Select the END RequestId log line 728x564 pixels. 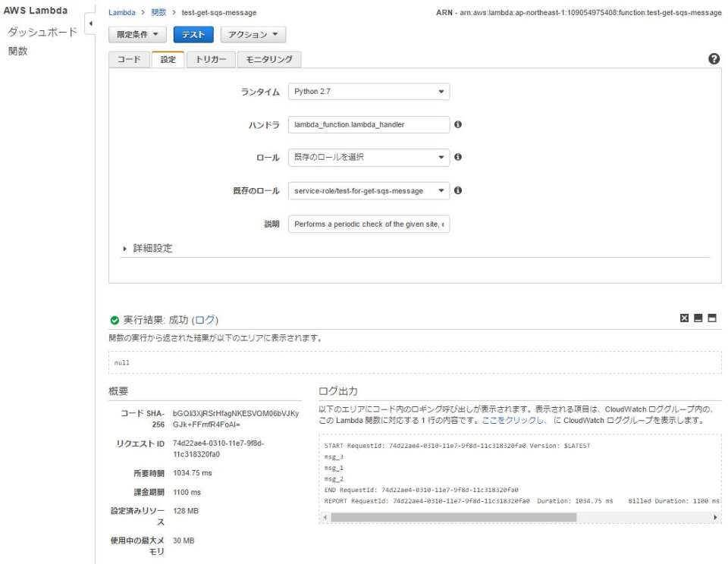[421, 490]
